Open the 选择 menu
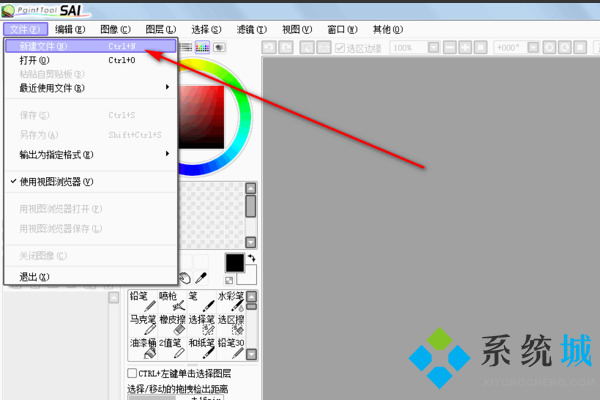This screenshot has height=400, width=600. coord(206,29)
